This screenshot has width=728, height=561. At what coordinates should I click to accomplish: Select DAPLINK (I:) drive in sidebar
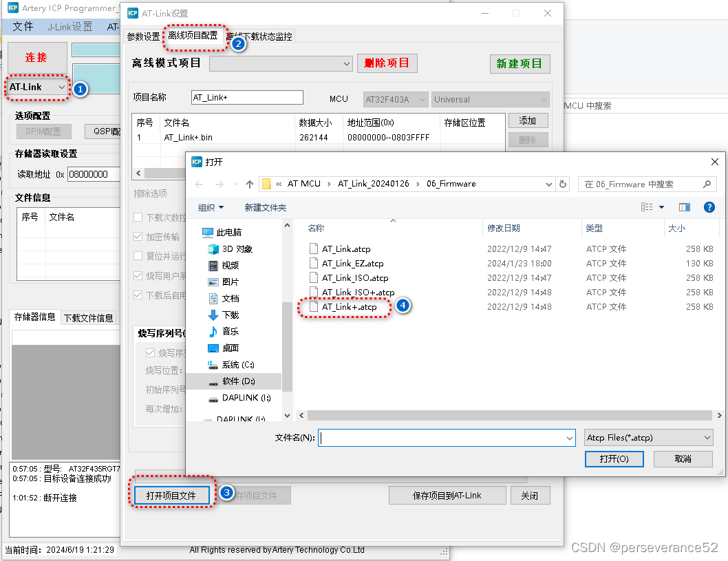239,398
